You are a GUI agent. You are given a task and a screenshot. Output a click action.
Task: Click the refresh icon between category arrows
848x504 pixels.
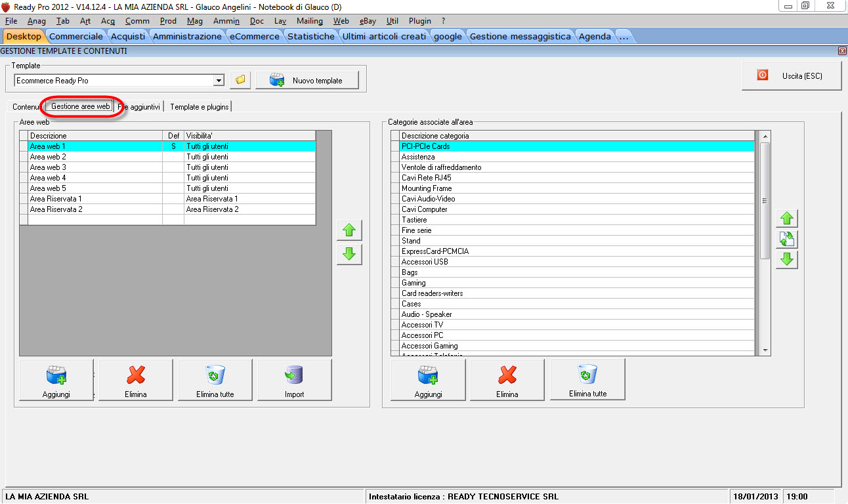[786, 239]
